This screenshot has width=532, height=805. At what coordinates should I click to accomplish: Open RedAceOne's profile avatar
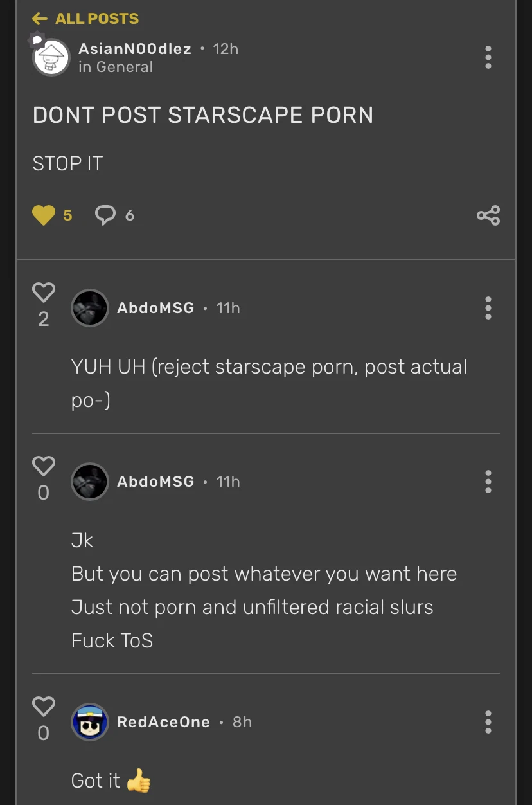tap(89, 722)
